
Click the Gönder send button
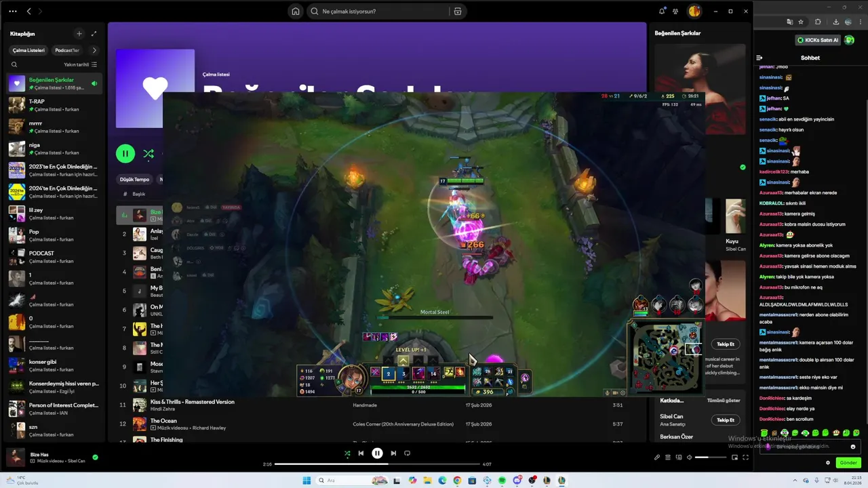tap(848, 463)
